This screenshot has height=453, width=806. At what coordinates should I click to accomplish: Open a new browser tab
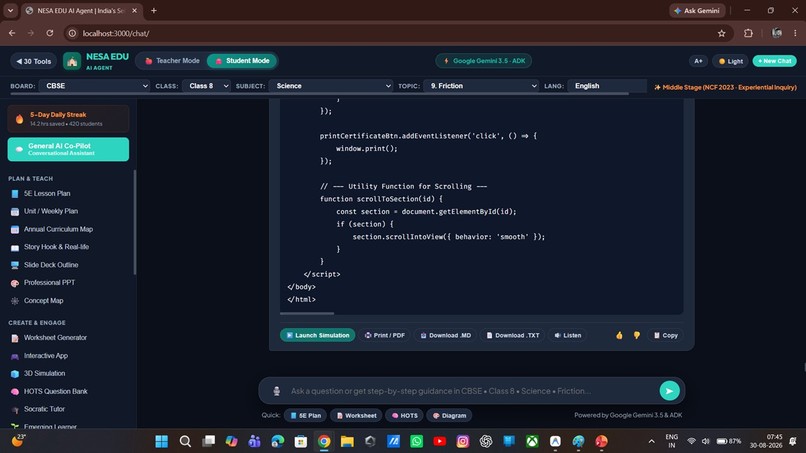[x=153, y=11]
